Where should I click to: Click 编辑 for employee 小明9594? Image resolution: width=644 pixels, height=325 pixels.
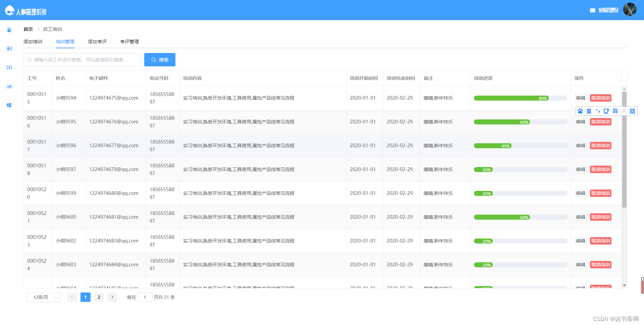[x=581, y=98]
